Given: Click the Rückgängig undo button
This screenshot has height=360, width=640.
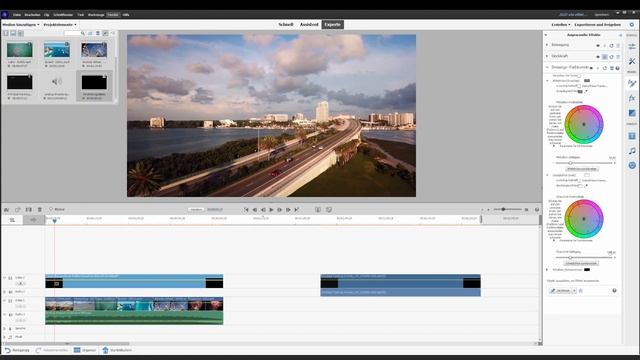Looking at the screenshot, I should point(18,350).
